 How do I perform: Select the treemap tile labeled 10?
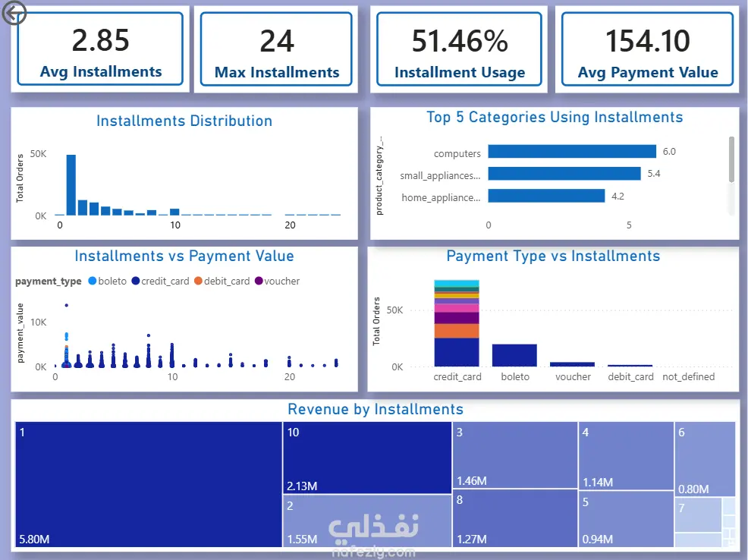pos(367,458)
